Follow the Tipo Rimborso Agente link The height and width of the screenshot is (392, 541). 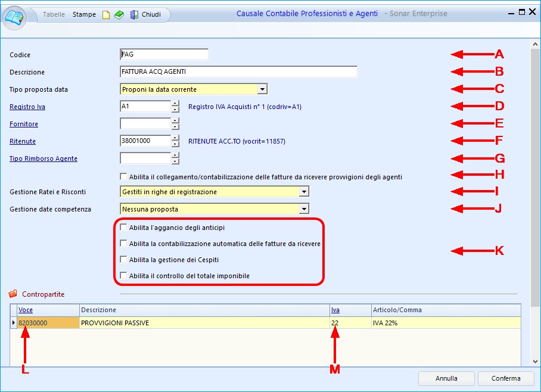43,158
